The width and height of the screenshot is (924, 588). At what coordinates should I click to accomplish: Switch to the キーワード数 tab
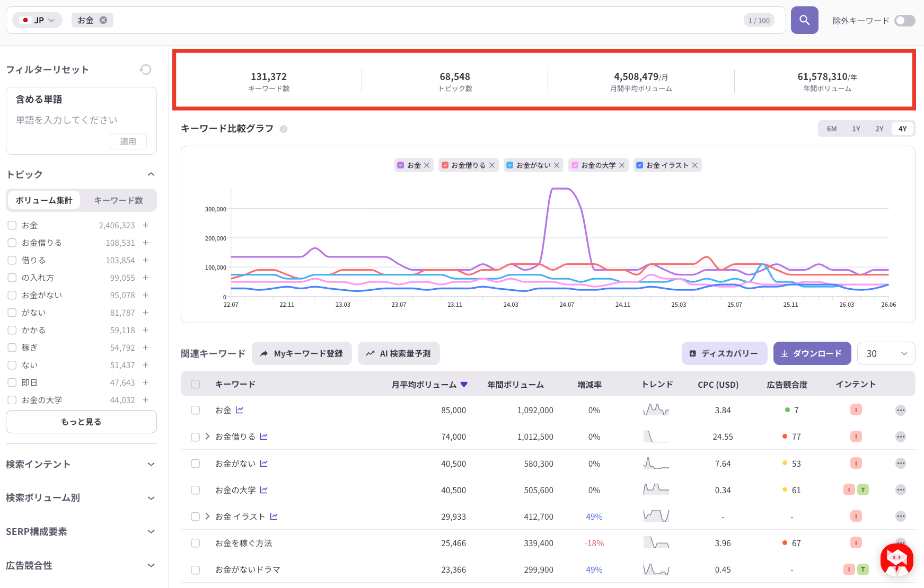(x=118, y=200)
